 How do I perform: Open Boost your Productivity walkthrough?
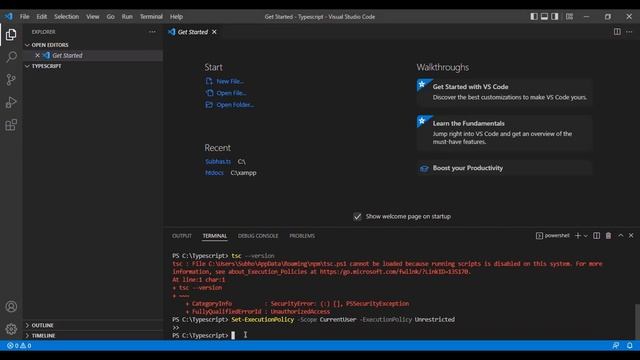[x=504, y=168]
